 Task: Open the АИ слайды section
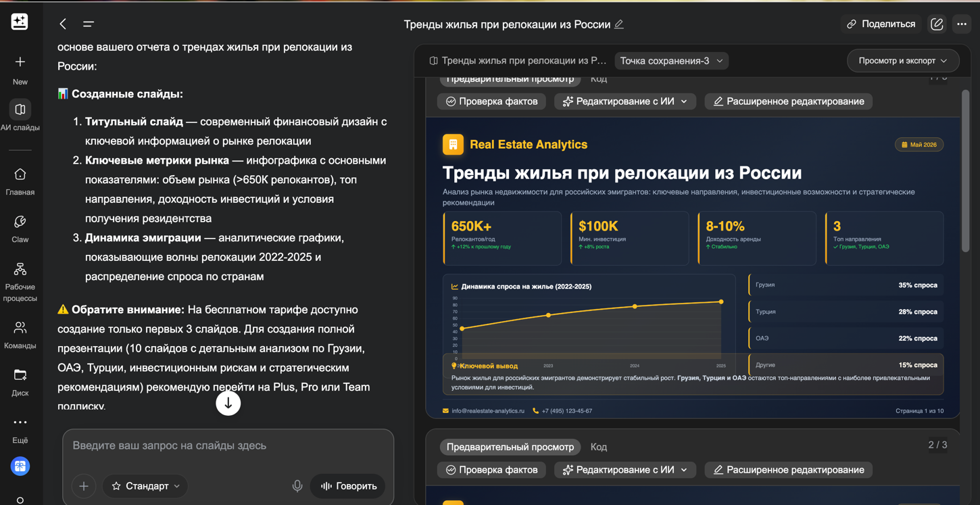coord(20,116)
